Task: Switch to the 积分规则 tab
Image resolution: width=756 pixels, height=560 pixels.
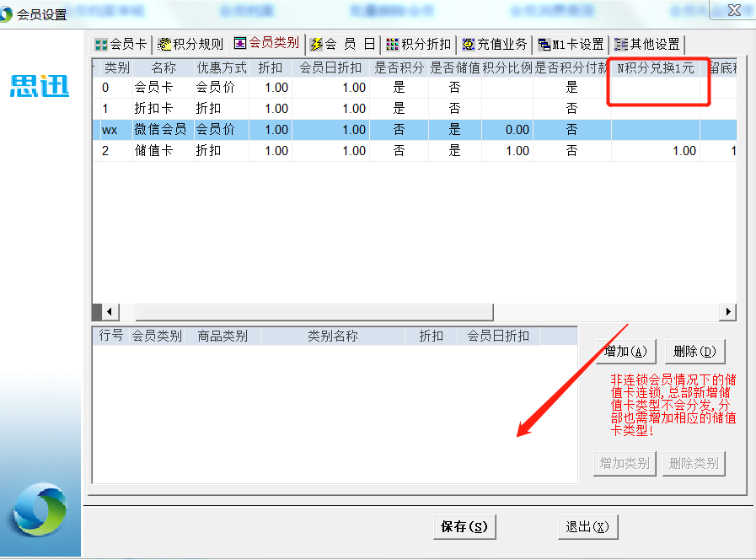Action: [x=190, y=44]
